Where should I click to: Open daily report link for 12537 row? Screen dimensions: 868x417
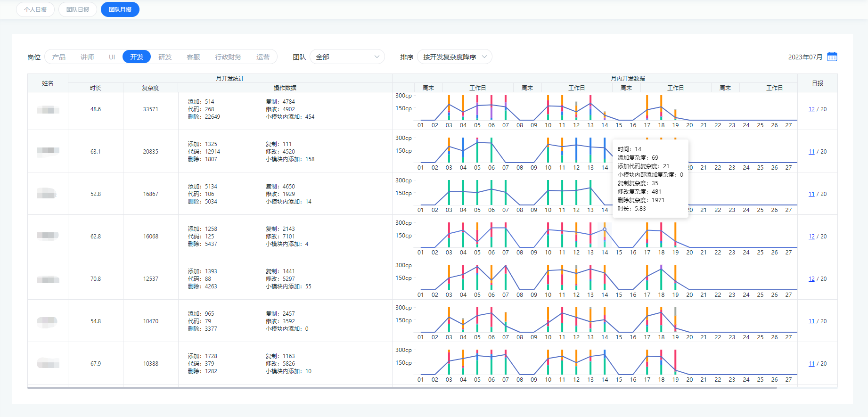[x=811, y=279]
